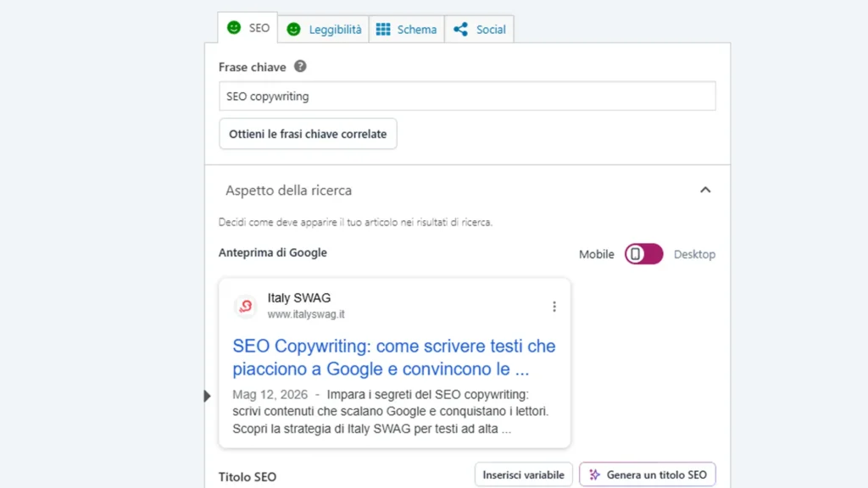Image resolution: width=868 pixels, height=488 pixels.
Task: Click the help icon next to Frase chiave
Action: [300, 66]
